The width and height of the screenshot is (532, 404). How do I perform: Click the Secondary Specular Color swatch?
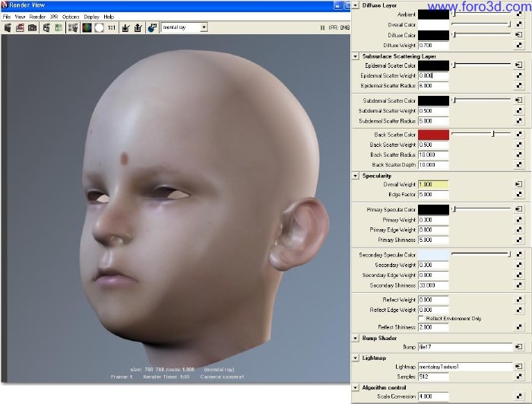point(433,254)
